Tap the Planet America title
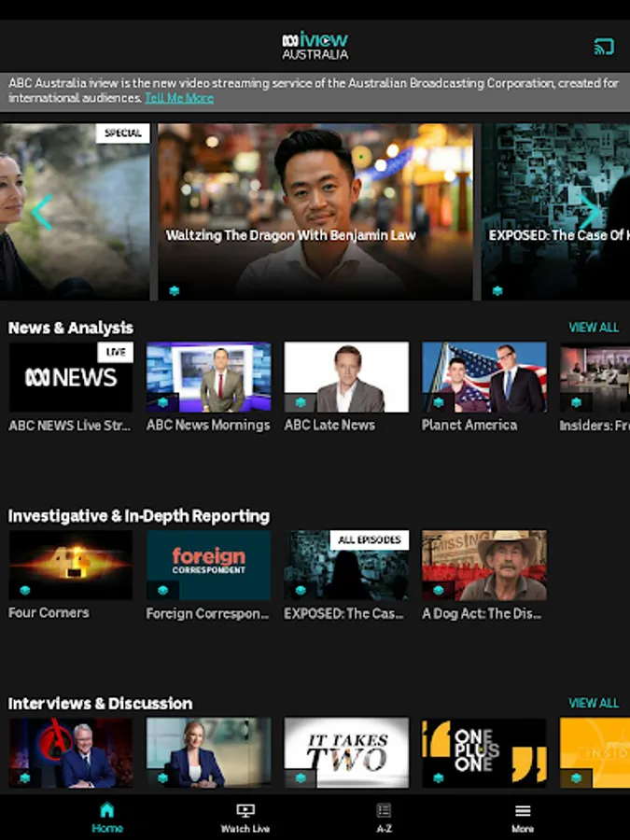The width and height of the screenshot is (630, 840). (x=469, y=426)
